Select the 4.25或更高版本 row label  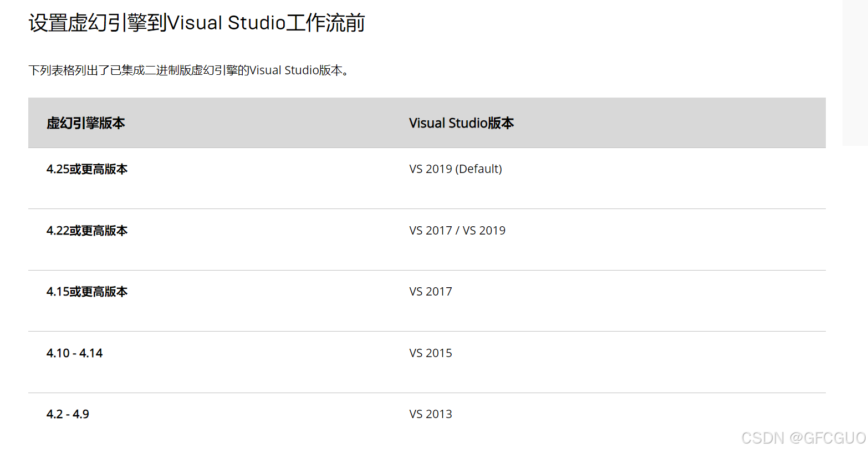(87, 169)
